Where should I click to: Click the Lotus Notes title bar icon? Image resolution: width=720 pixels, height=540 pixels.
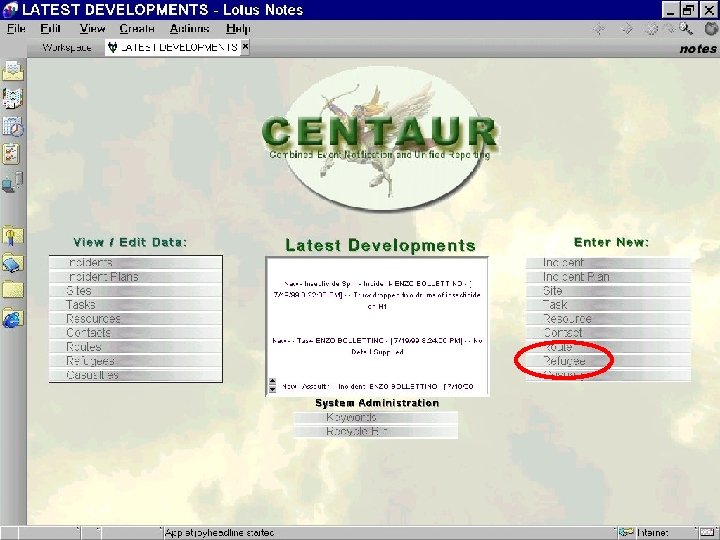coord(10,10)
